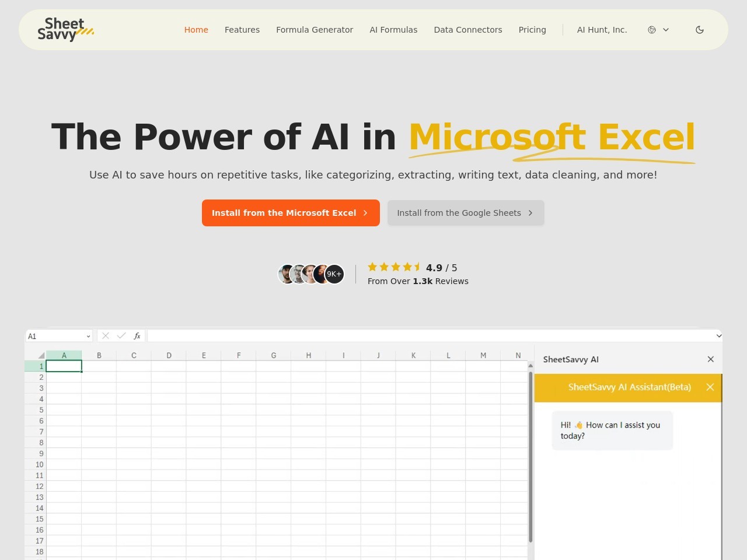Select row 12 header

36,487
